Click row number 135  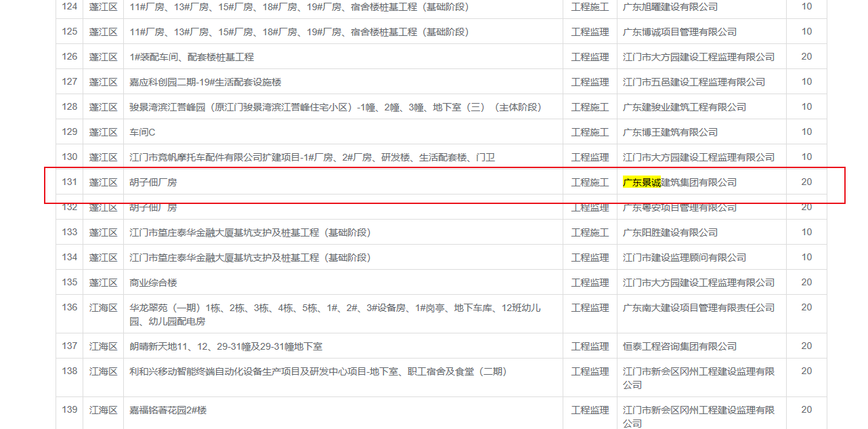click(x=70, y=283)
